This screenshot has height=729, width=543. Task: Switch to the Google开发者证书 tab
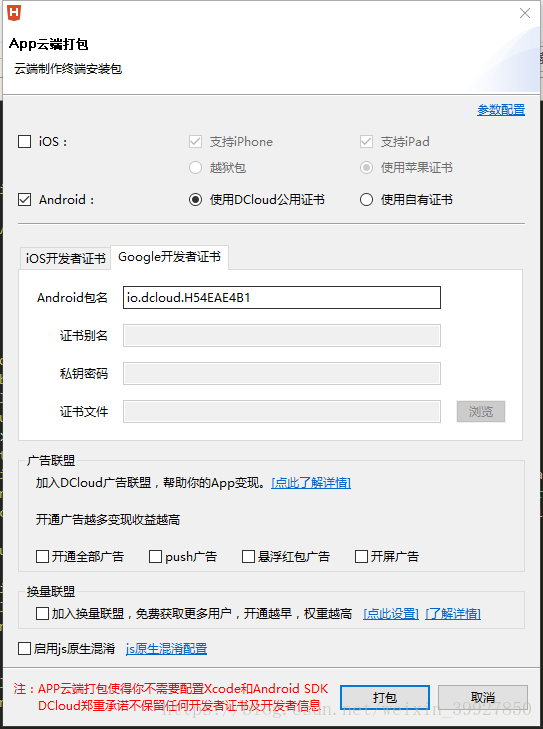pos(169,257)
